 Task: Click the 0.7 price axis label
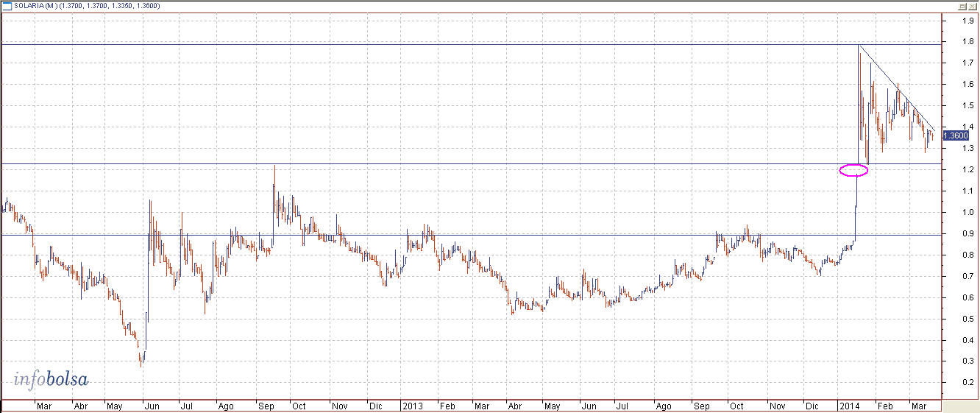coord(967,277)
